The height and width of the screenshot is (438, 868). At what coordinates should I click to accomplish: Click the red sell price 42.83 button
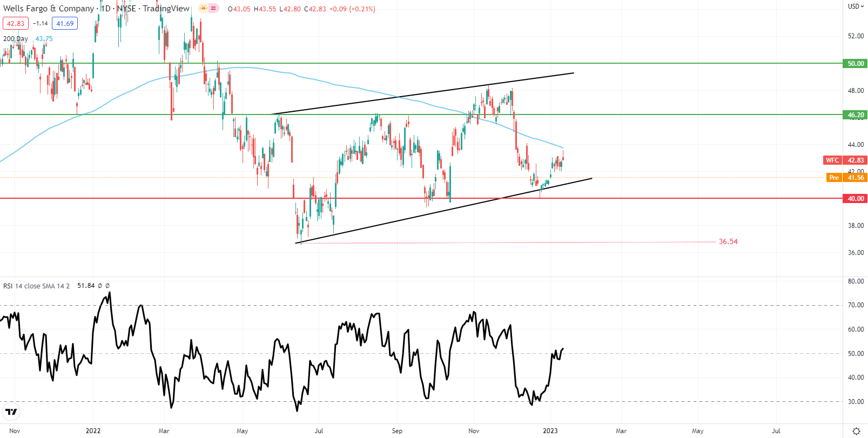point(16,23)
